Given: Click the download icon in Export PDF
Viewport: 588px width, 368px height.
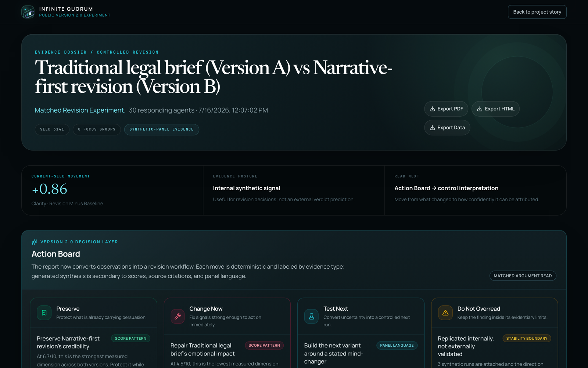Looking at the screenshot, I should 432,109.
